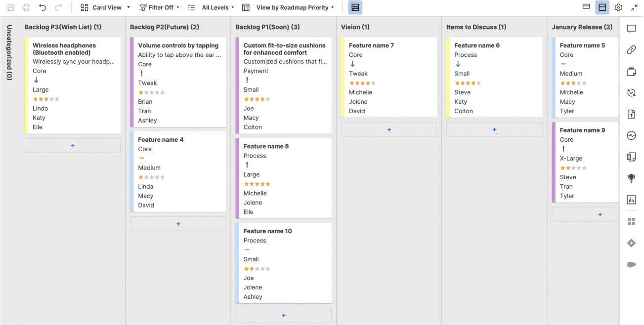This screenshot has height=325, width=644.
Task: Undo the last action
Action: click(43, 7)
